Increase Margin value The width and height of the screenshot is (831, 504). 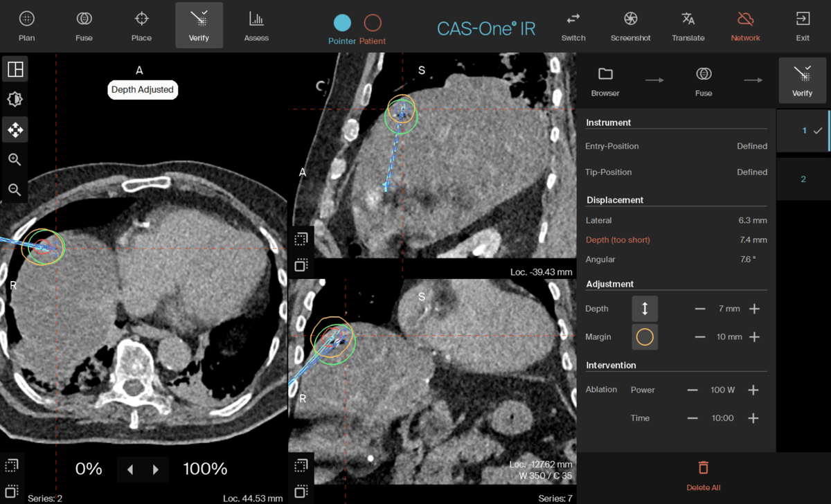pyautogui.click(x=754, y=337)
